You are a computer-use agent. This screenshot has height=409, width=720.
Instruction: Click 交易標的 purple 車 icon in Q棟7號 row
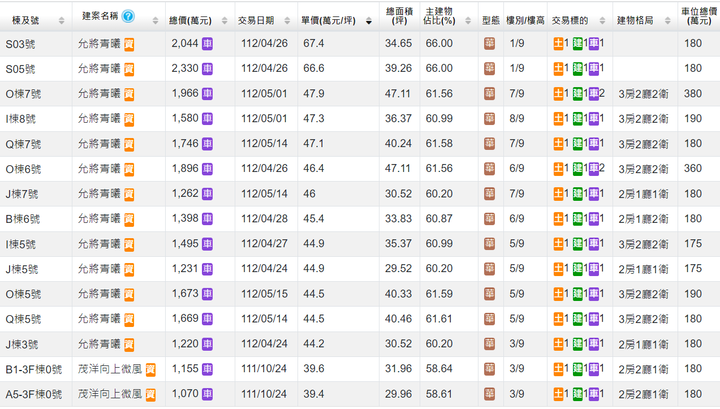[594, 144]
